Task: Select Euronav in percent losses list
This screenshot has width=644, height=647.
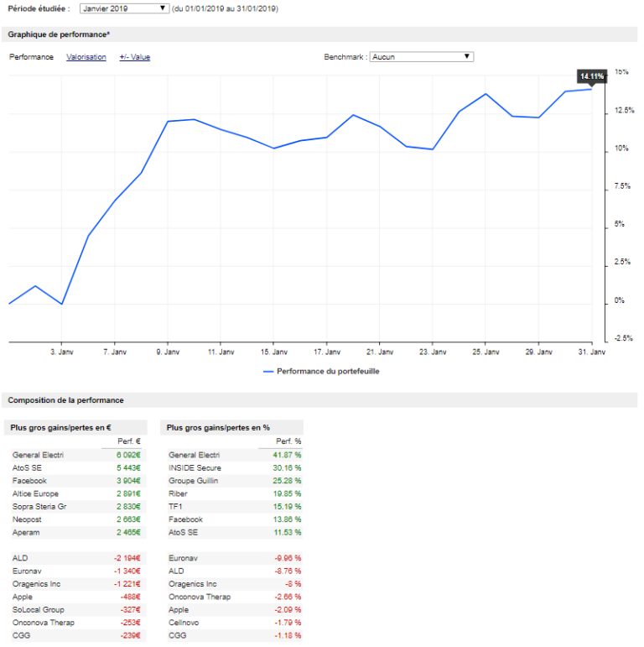Action: [x=182, y=558]
